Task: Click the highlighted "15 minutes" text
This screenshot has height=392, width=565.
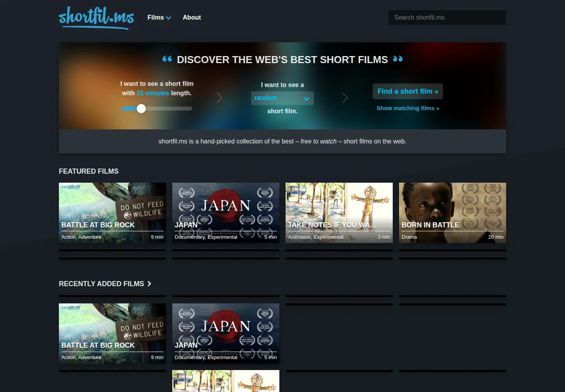Action: pos(153,93)
